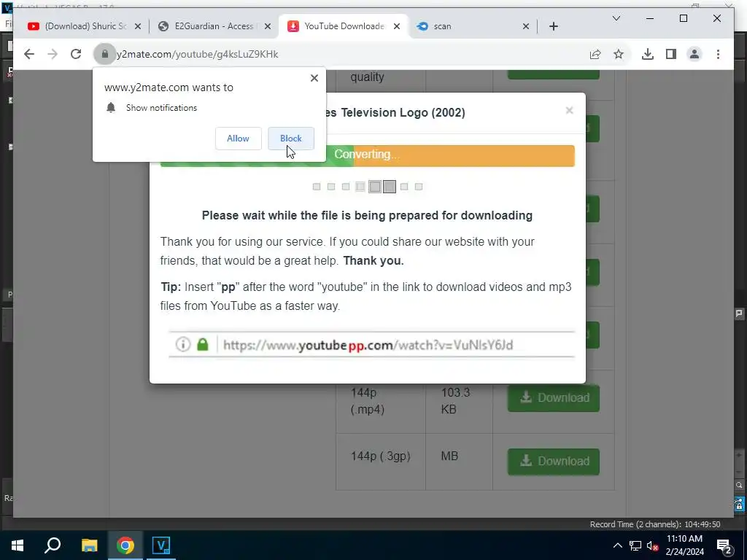
Task: Open Chrome downloads icon
Action: pyautogui.click(x=648, y=54)
